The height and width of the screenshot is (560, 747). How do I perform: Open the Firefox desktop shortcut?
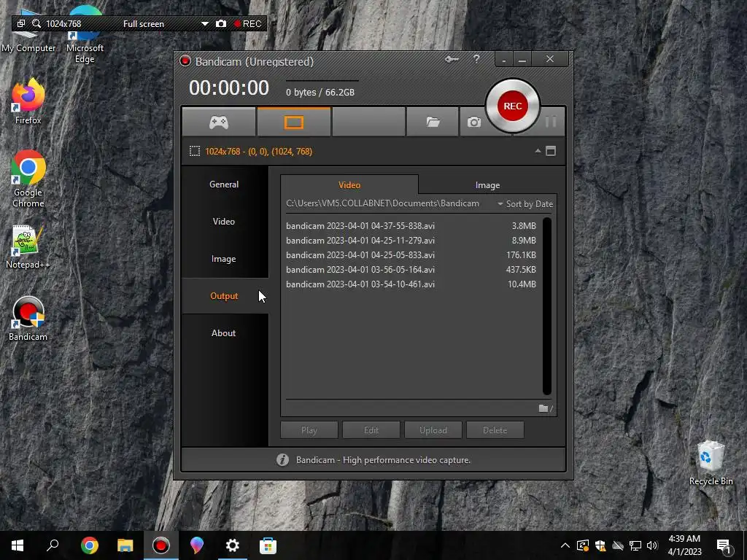(x=28, y=101)
